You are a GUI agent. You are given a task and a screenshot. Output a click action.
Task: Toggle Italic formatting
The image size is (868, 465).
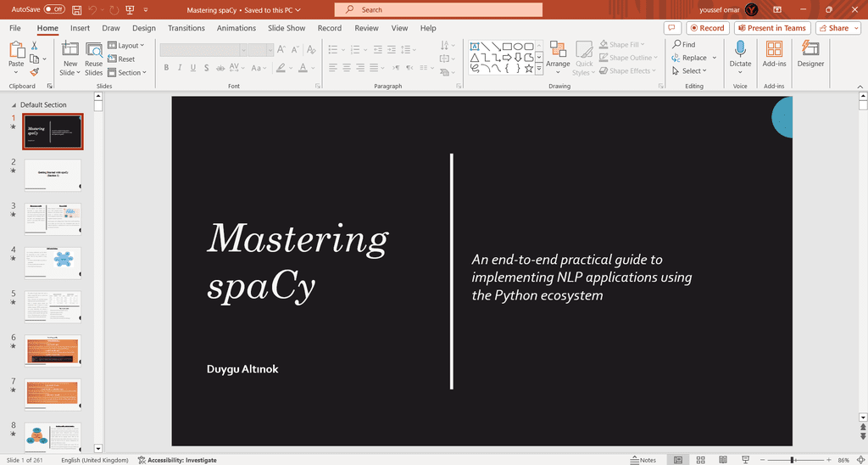click(x=180, y=68)
